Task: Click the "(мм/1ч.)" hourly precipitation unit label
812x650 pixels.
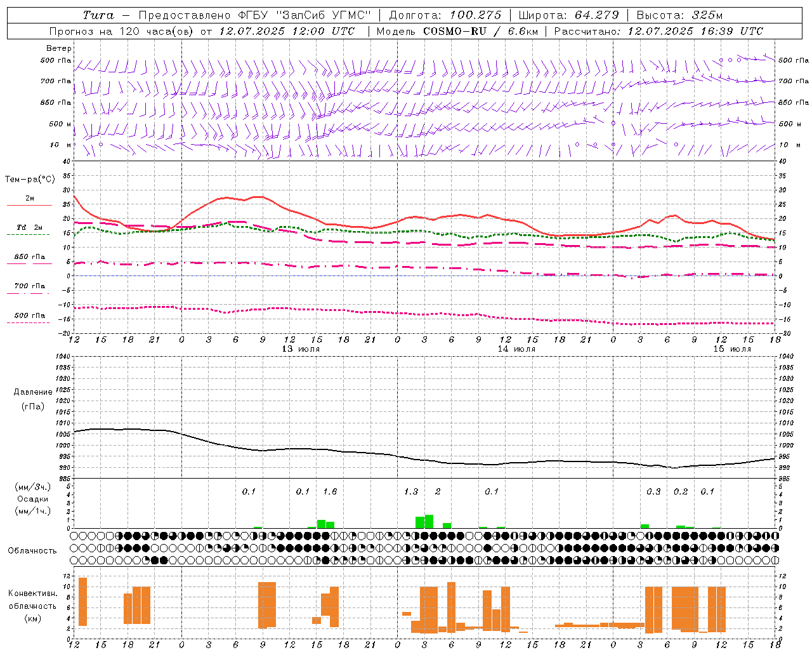Action: pos(33,511)
